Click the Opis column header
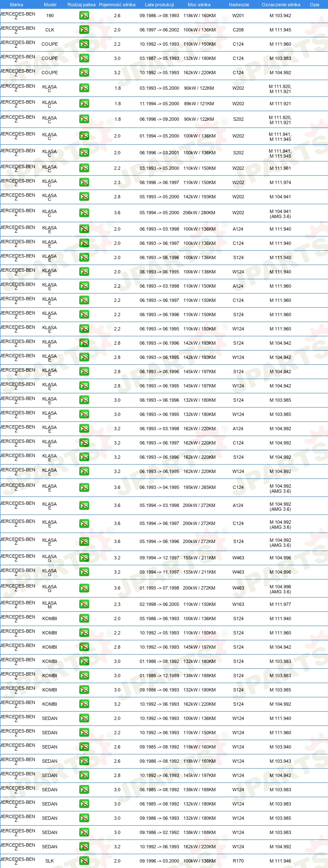 tap(315, 5)
